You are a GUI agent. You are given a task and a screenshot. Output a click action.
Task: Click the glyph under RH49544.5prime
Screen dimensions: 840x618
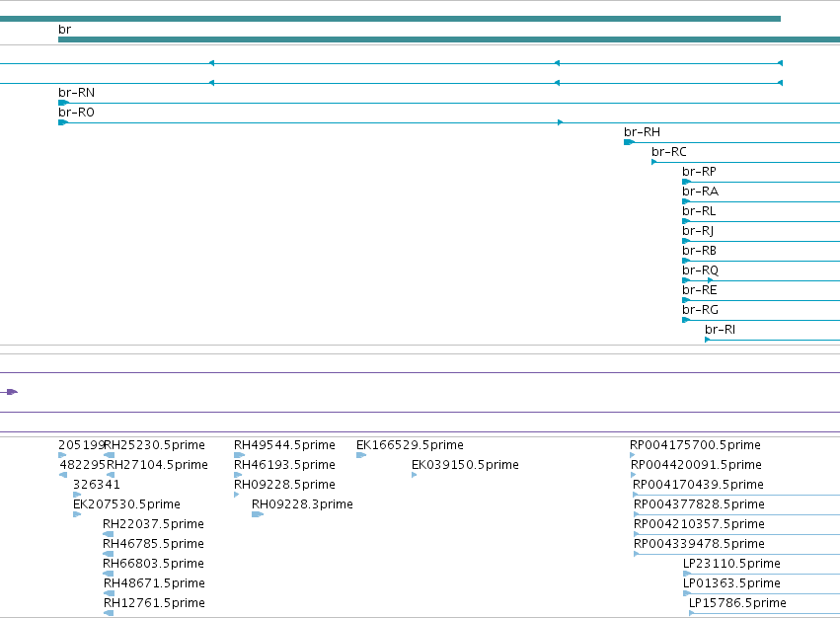coord(239,455)
